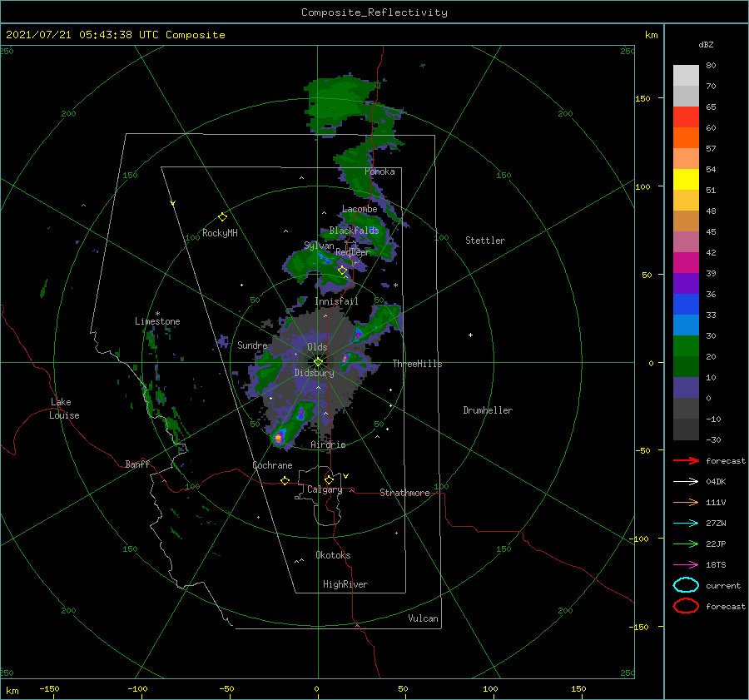This screenshot has height=700, width=749.
Task: Click the yellow V marker beside Calgary
Action: pos(345,476)
